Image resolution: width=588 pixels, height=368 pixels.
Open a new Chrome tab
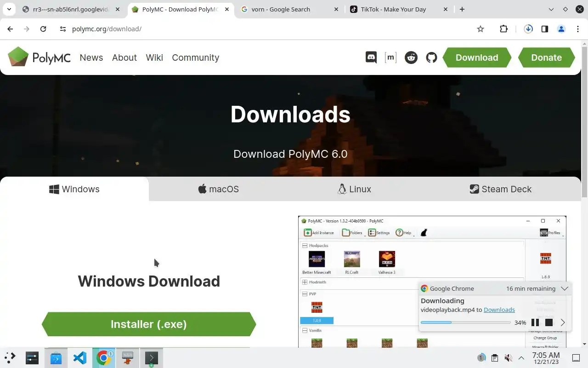tap(462, 9)
